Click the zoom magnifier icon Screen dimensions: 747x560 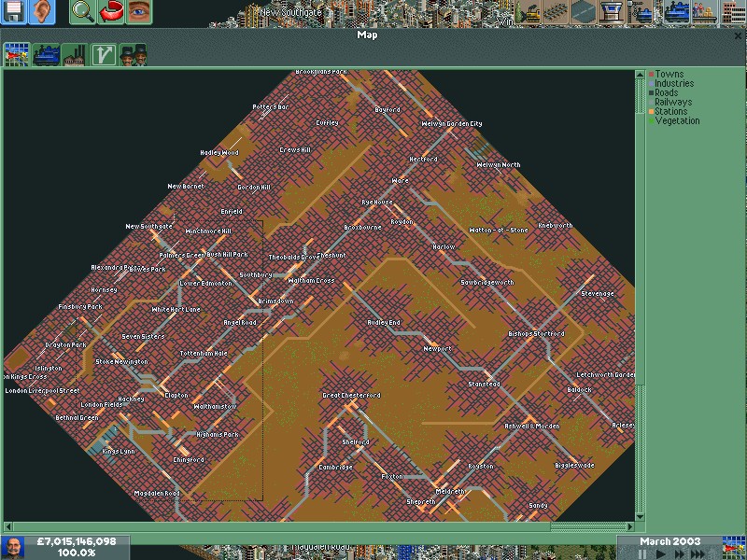pos(83,12)
